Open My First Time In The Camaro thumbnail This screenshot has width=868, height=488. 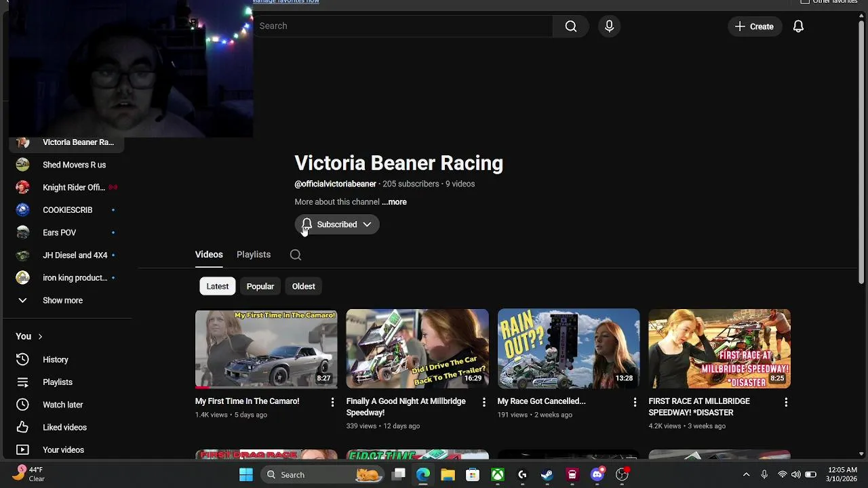[266, 348]
